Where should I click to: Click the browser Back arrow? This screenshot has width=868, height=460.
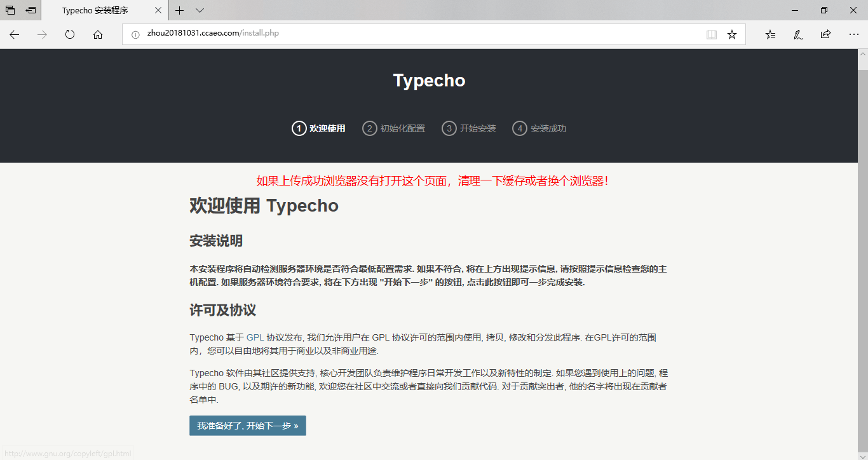(x=14, y=34)
